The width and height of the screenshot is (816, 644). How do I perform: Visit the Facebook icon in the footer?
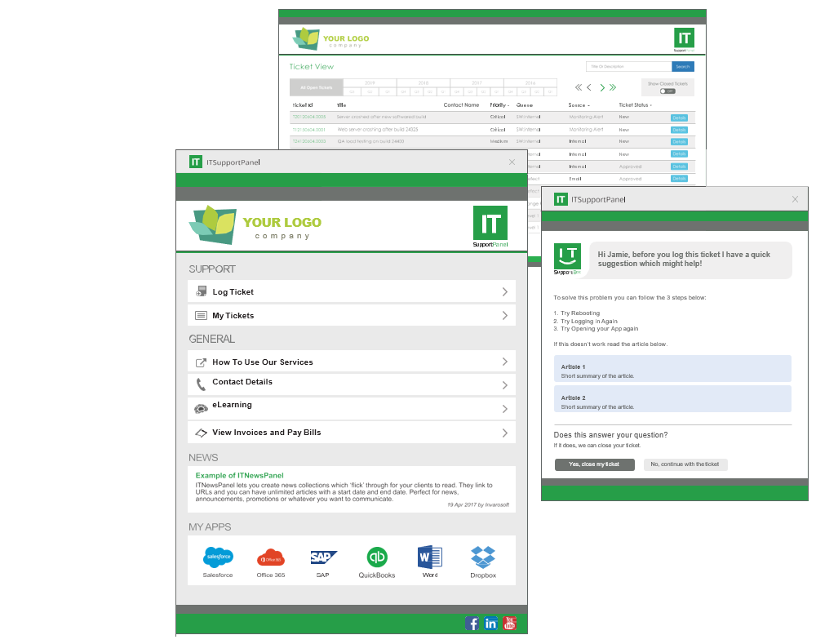tap(472, 623)
